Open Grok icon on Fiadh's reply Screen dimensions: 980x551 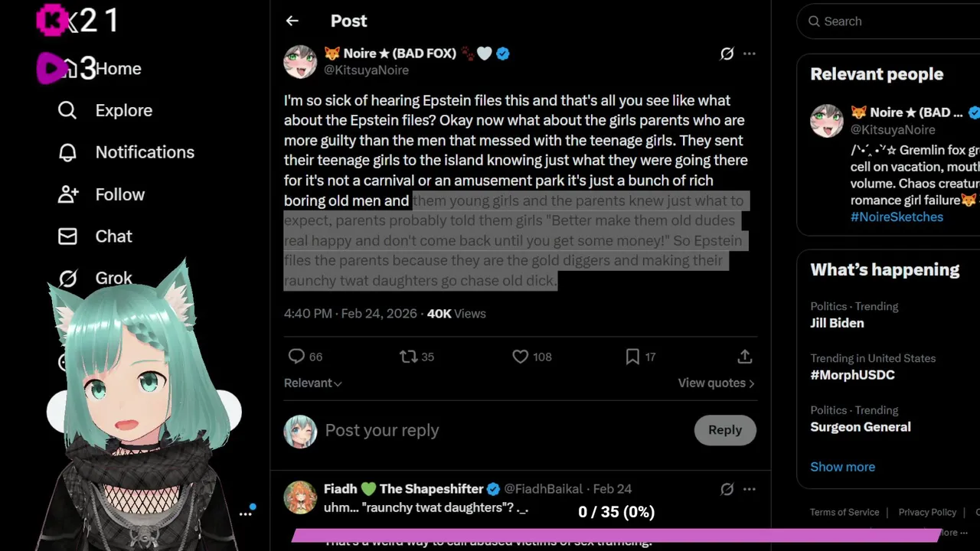pos(727,489)
